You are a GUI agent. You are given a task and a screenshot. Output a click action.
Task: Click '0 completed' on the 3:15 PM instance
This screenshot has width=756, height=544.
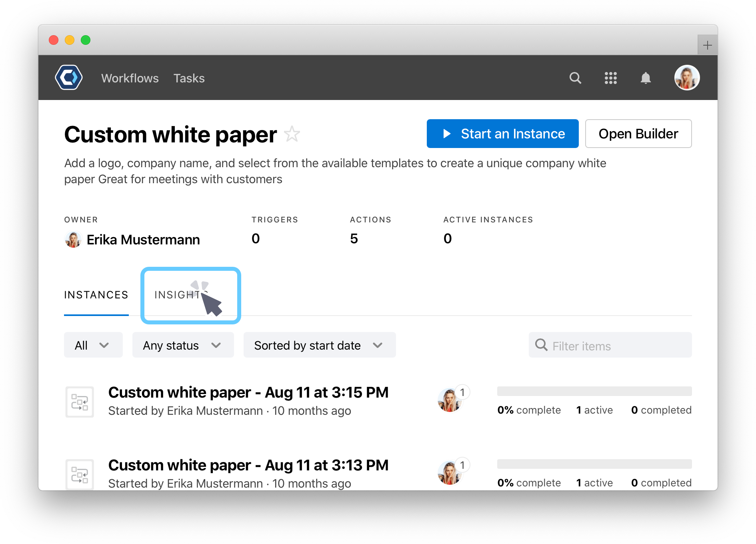[661, 410]
